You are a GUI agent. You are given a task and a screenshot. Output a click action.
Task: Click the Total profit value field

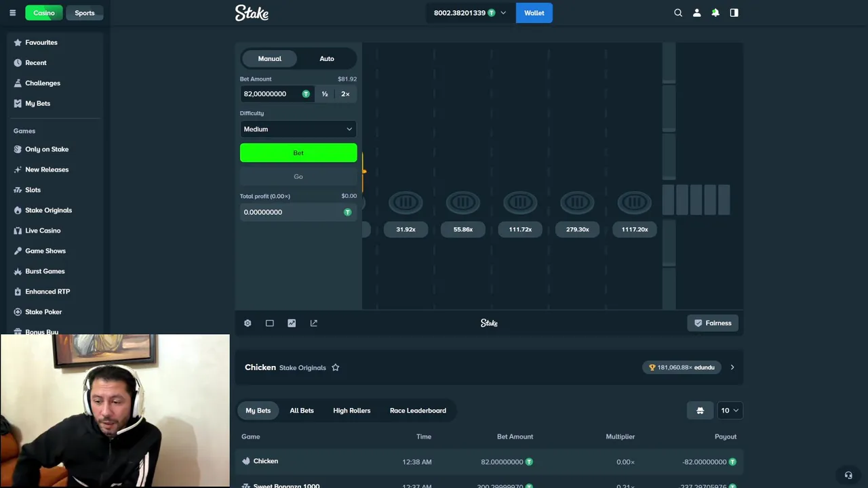click(x=298, y=212)
